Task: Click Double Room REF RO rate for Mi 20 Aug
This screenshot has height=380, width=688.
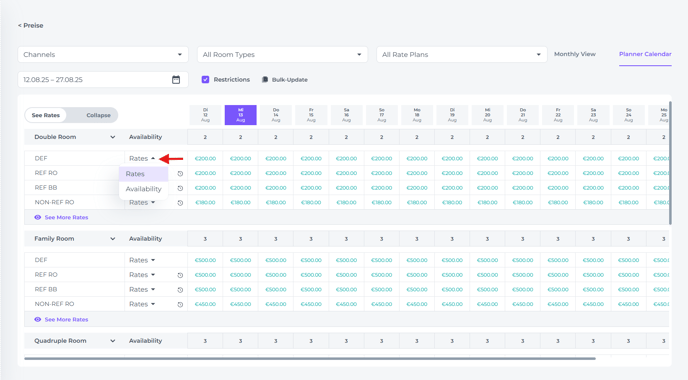Action: click(487, 173)
